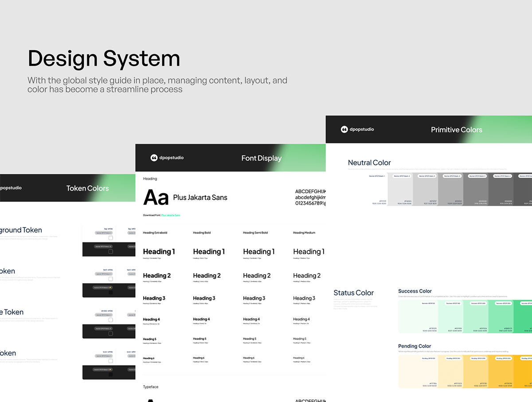
Task: Click the 'Pending Color' heading
Action: click(x=415, y=346)
